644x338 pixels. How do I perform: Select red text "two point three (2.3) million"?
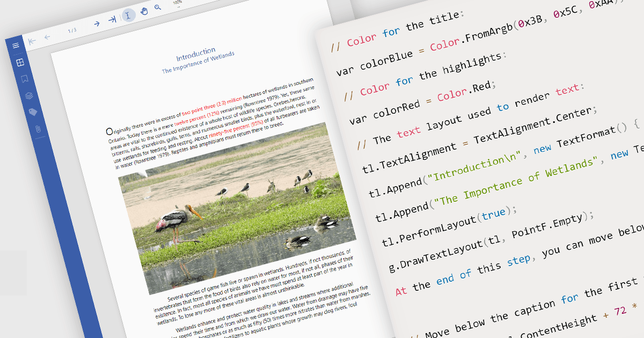tap(212, 106)
